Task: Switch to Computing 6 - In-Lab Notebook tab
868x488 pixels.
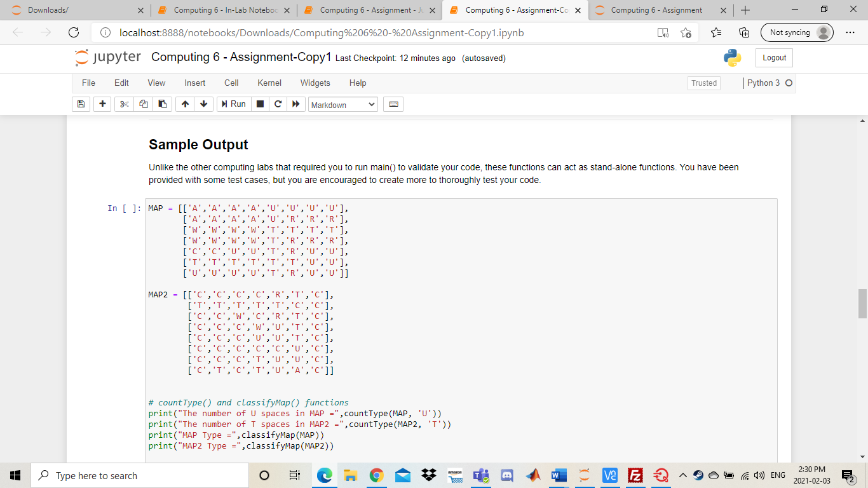Action: (224, 10)
